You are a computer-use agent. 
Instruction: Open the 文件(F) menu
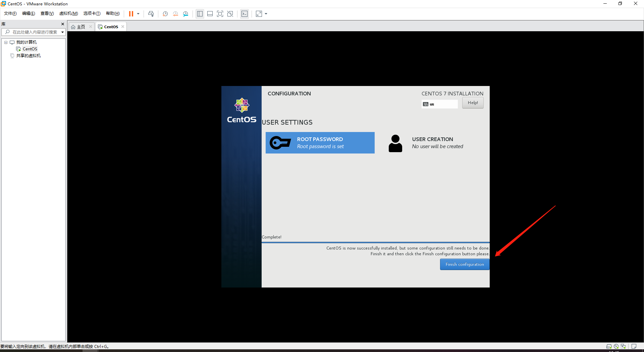pyautogui.click(x=10, y=13)
